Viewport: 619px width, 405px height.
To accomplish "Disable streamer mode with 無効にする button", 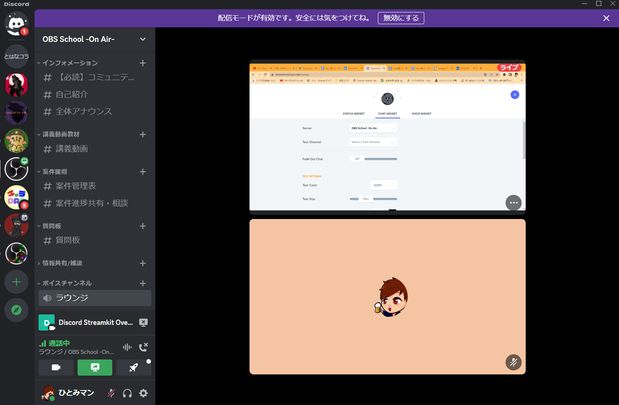I will [401, 18].
